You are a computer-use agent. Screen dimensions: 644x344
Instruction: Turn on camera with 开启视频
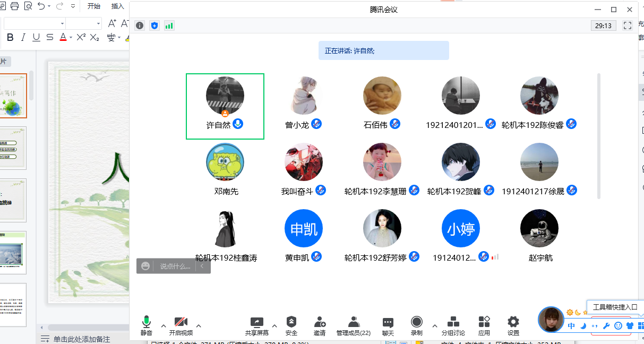point(181,325)
